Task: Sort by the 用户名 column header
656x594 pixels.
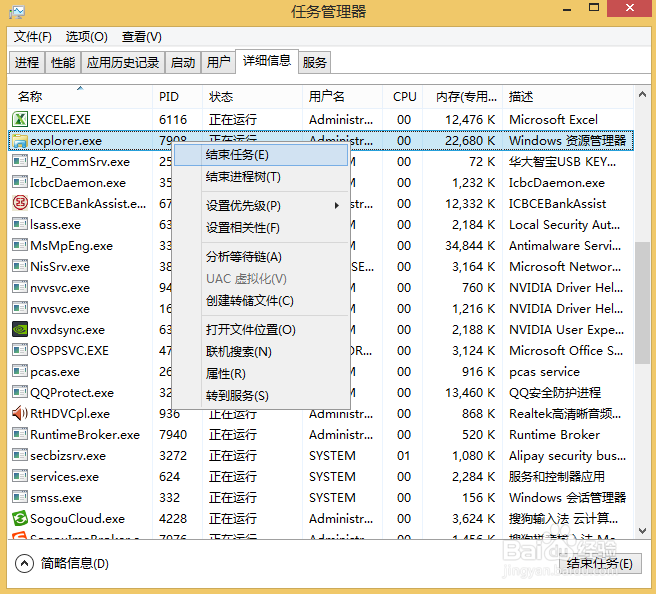Action: 342,97
